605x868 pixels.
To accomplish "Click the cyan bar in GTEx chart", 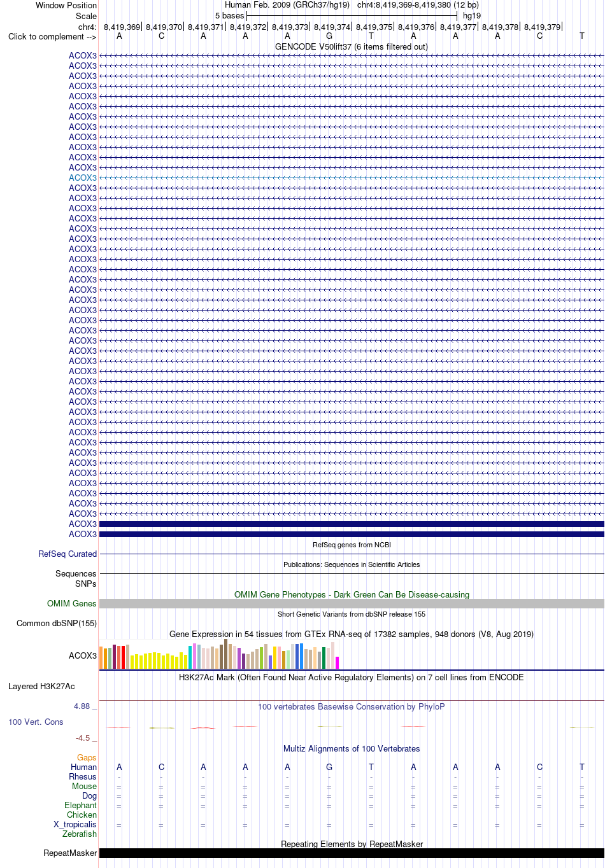I will click(x=190, y=658).
